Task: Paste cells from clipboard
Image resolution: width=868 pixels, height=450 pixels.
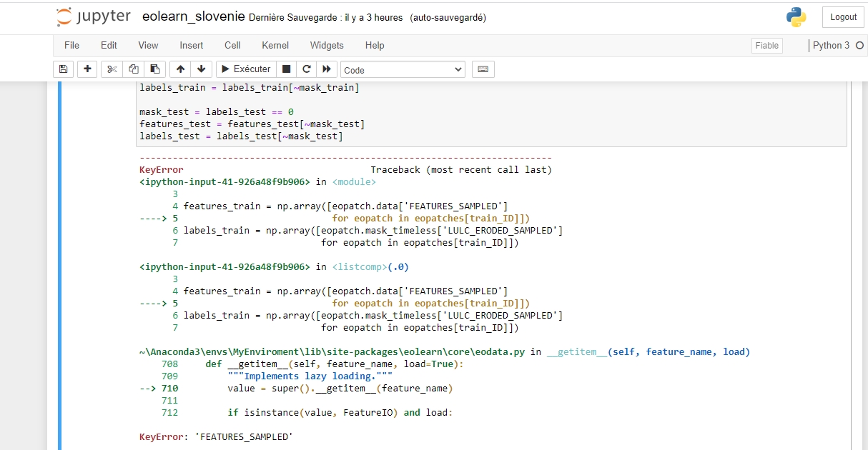Action: 154,69
